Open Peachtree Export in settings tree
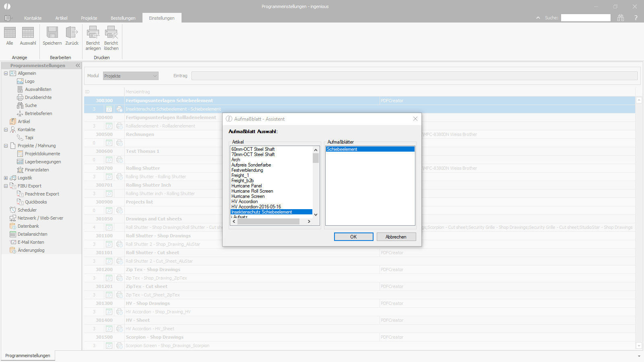The height and width of the screenshot is (362, 644). coord(42,194)
